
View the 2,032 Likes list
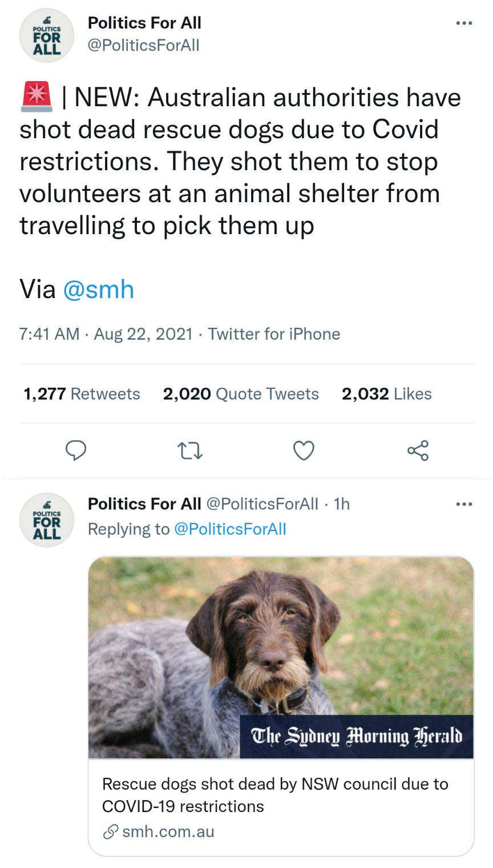pos(386,394)
